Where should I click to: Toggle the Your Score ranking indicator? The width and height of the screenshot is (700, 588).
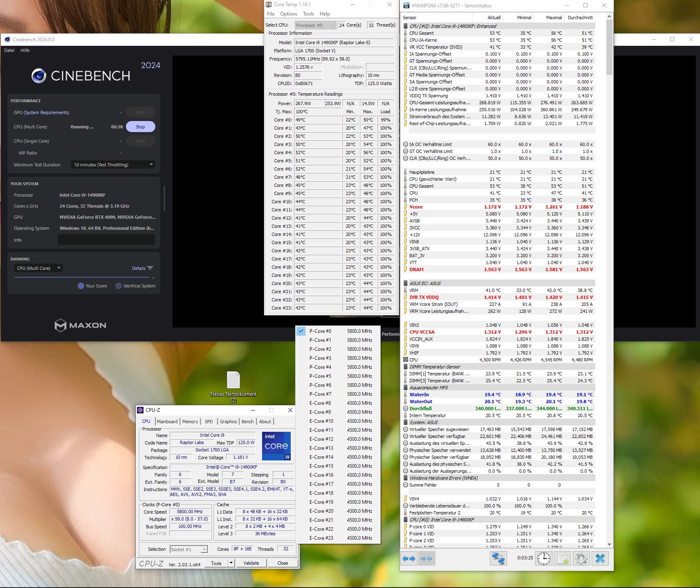pos(81,286)
